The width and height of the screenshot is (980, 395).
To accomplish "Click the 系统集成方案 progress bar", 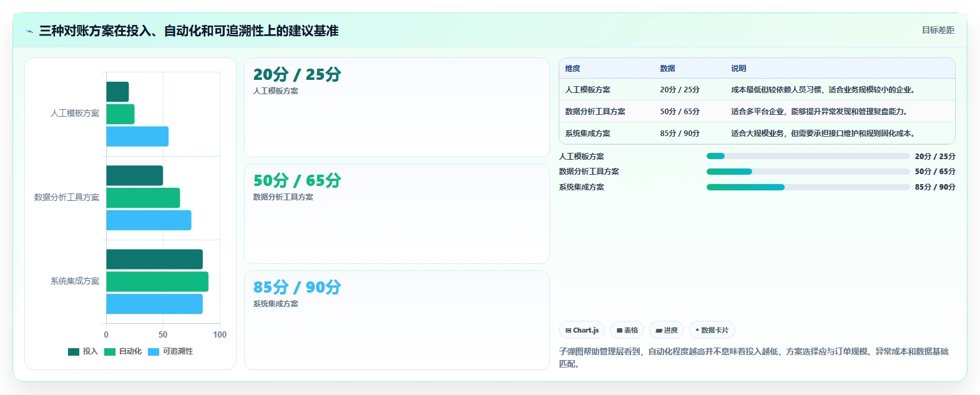I will pyautogui.click(x=808, y=187).
